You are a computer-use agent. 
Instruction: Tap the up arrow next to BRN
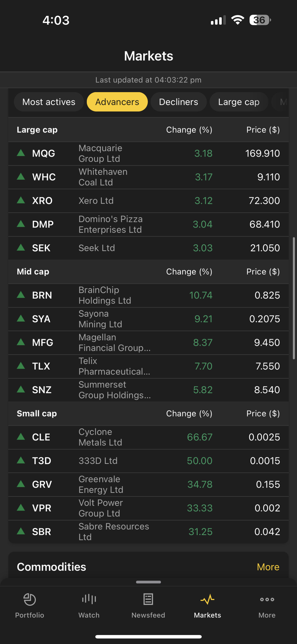click(x=21, y=295)
